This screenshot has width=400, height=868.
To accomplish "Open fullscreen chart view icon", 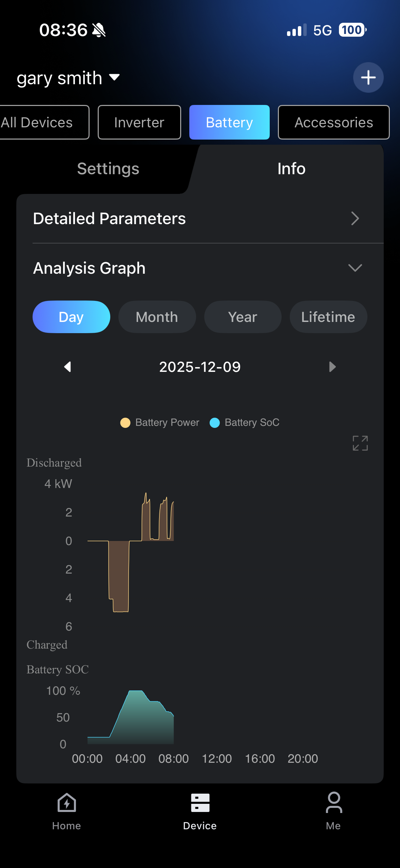I will pyautogui.click(x=360, y=443).
